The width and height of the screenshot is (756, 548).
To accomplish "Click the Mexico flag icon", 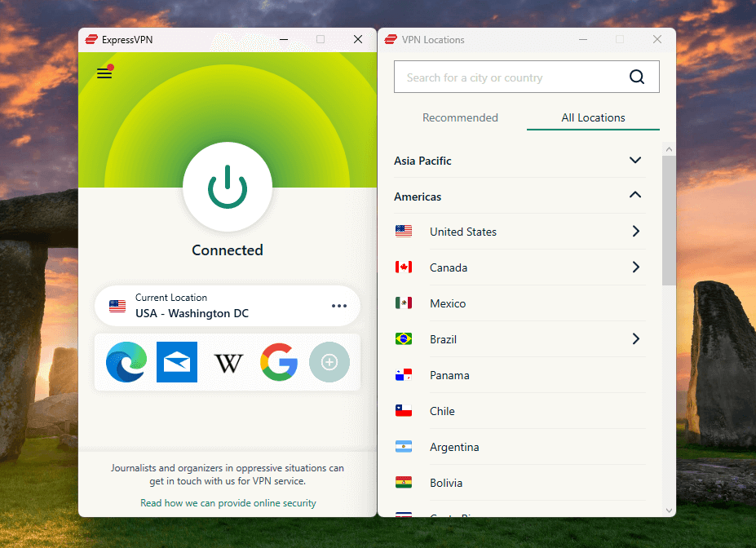I will [404, 303].
